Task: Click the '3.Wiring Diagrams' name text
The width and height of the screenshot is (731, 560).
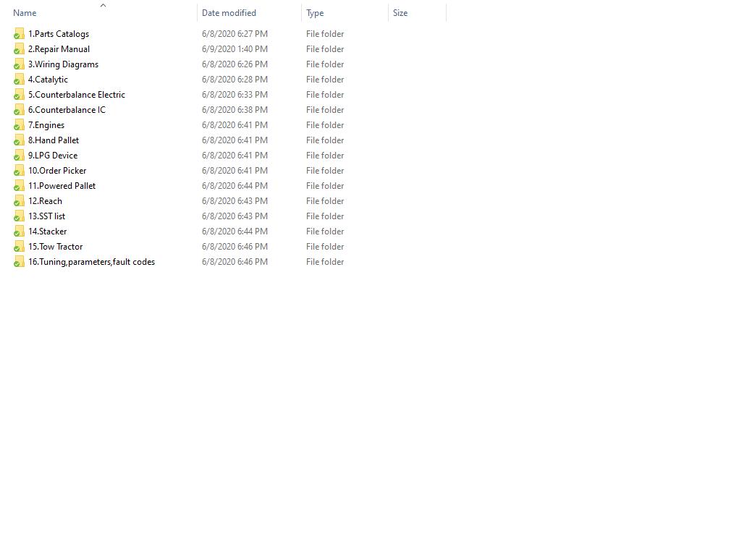Action: pos(63,64)
